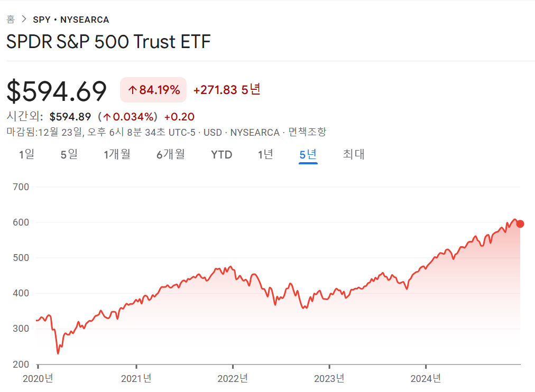Switch chart to 5일 range
This screenshot has height=392, width=535.
[69, 154]
